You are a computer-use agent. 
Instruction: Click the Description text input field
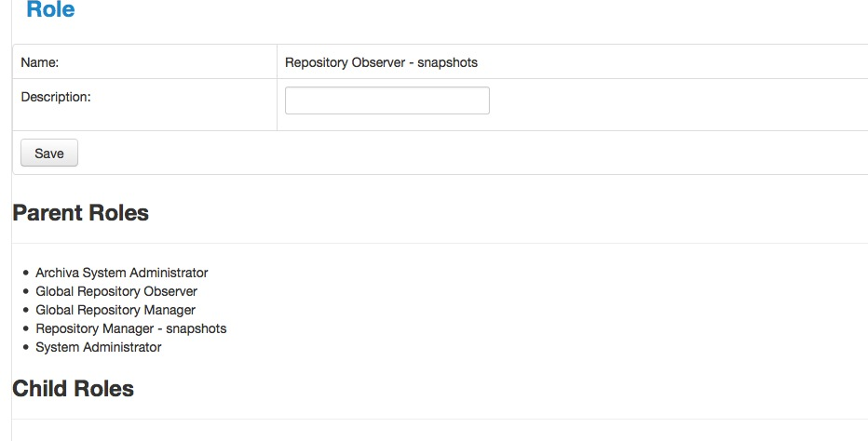(x=387, y=100)
